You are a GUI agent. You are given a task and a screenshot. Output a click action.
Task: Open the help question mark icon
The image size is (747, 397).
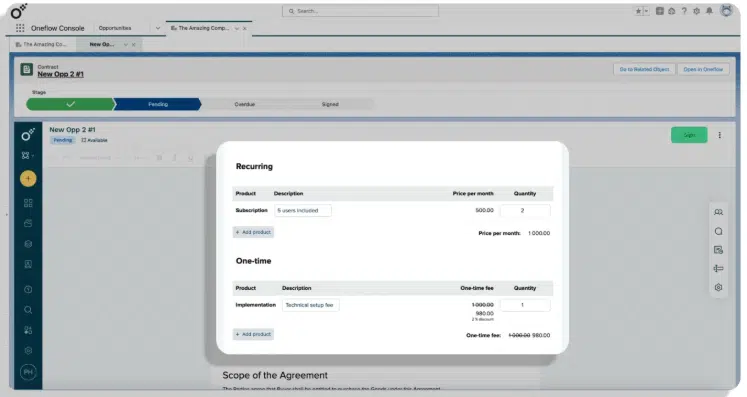(x=684, y=11)
